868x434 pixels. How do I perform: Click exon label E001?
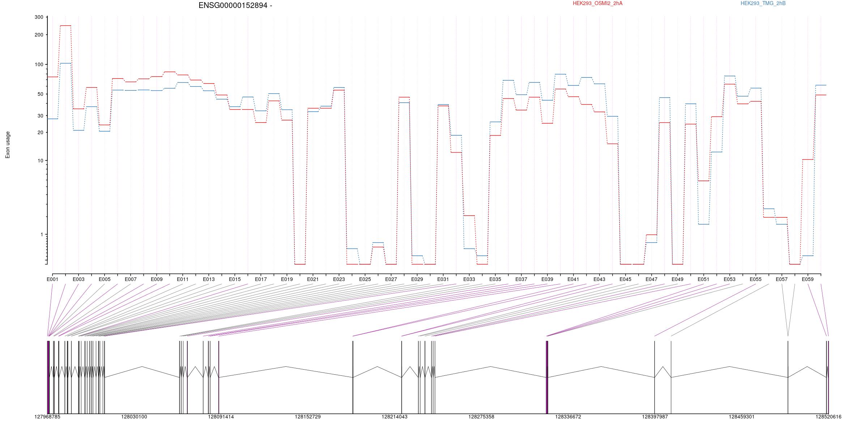[52, 279]
